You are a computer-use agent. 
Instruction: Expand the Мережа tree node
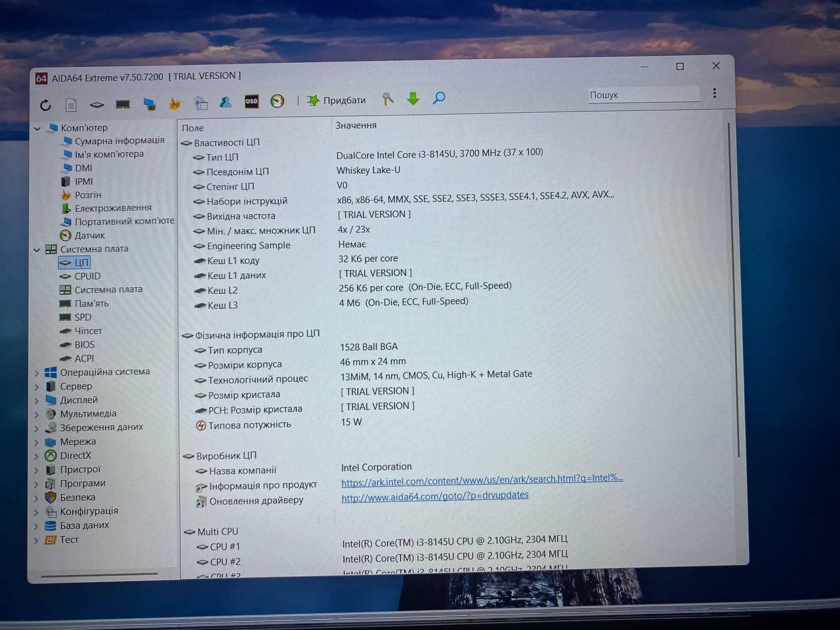point(37,442)
